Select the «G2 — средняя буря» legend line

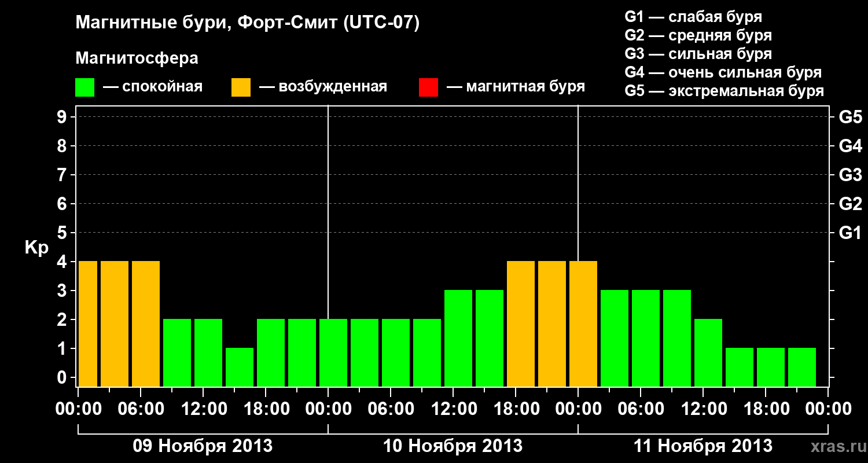pyautogui.click(x=698, y=35)
